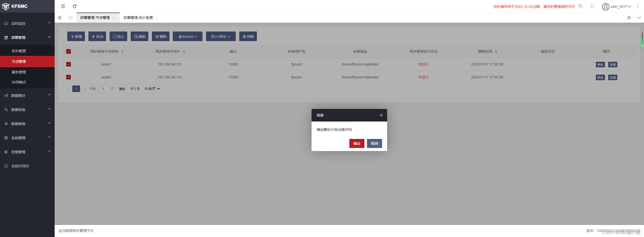
Task: Open 拓扑配置 in the sidebar
Action: point(27,51)
